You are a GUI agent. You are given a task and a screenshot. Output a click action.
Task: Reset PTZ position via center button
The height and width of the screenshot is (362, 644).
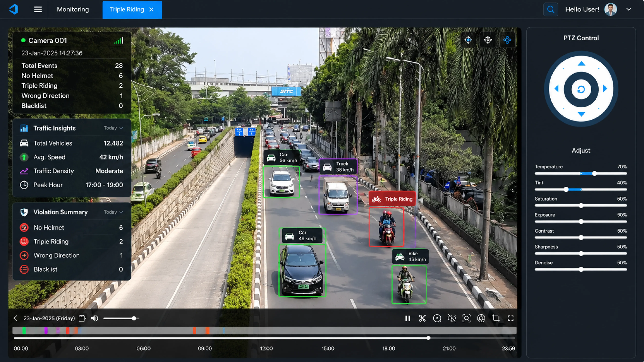tap(581, 89)
